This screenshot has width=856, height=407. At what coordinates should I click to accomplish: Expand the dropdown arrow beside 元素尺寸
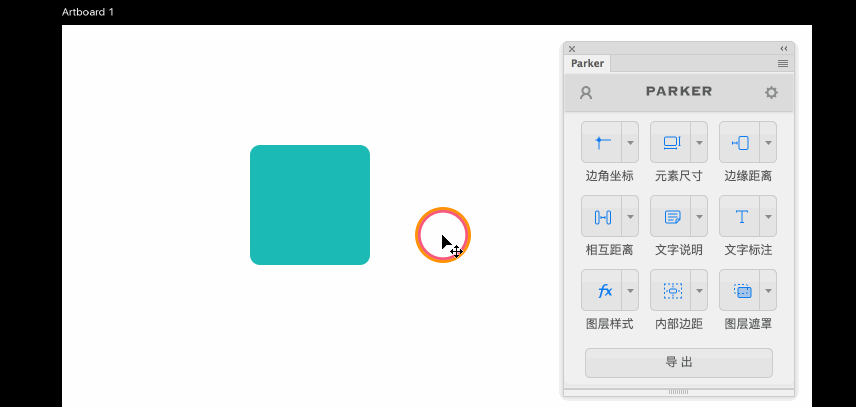click(699, 142)
